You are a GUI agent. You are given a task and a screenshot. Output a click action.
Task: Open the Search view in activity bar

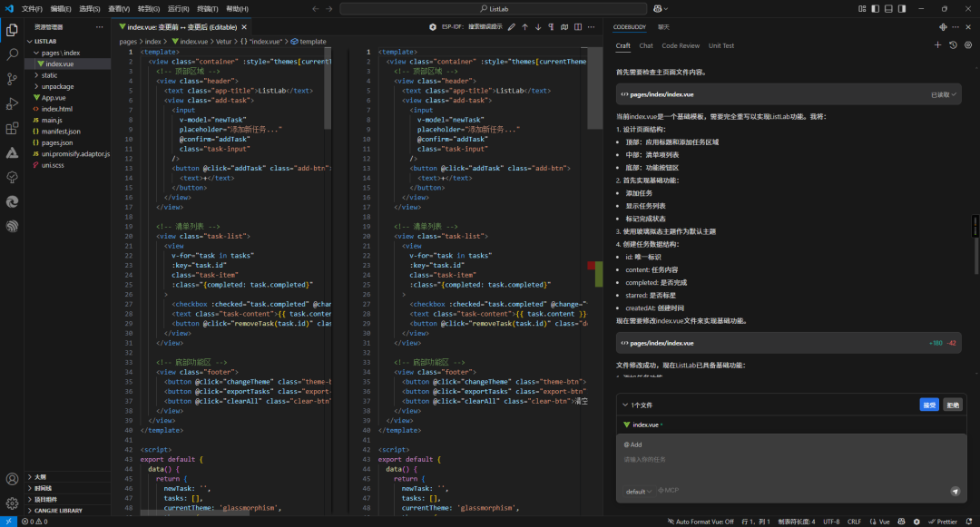tap(12, 54)
